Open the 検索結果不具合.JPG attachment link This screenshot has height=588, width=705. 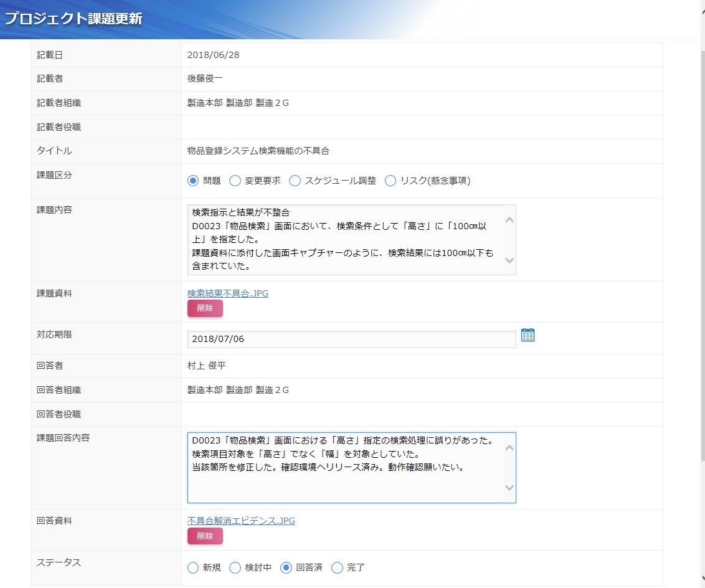click(x=228, y=293)
